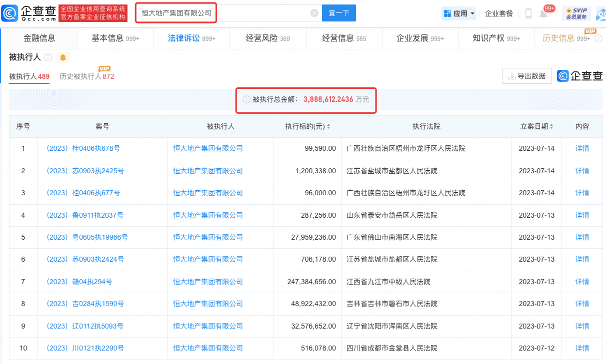Open 详情 for row 9 (辽0112执5093号)
606x364 pixels.
click(x=582, y=326)
